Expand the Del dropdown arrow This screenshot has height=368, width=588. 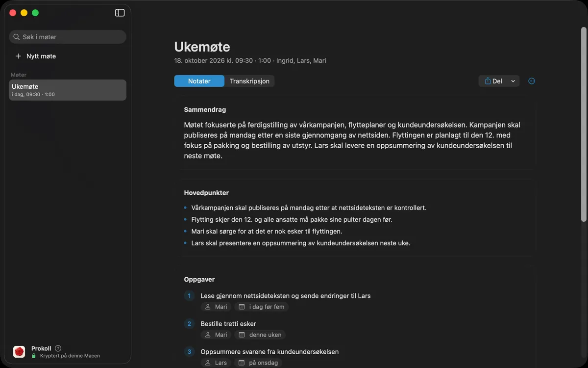513,81
